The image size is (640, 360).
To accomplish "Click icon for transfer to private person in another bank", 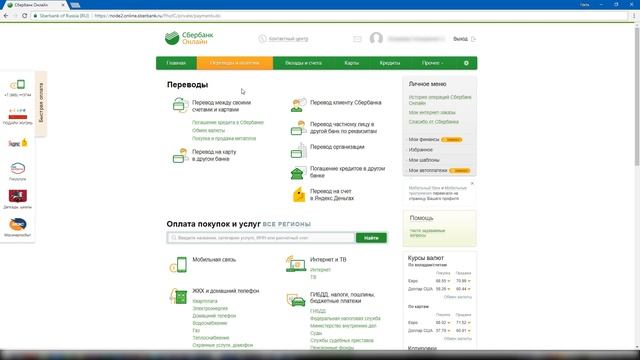I will (298, 128).
